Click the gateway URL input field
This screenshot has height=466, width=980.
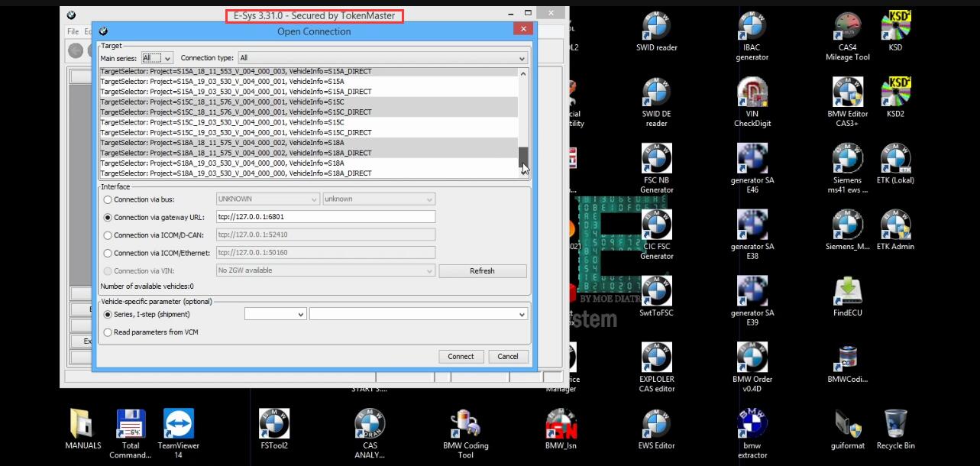pos(326,217)
